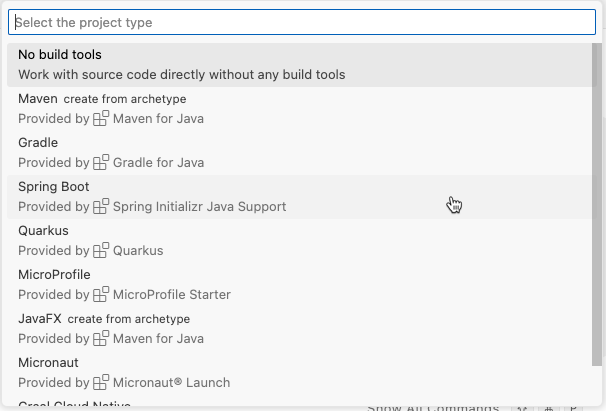Image resolution: width=606 pixels, height=411 pixels.
Task: Click extension icon beside Maven for Java under JavaFX
Action: (101, 339)
